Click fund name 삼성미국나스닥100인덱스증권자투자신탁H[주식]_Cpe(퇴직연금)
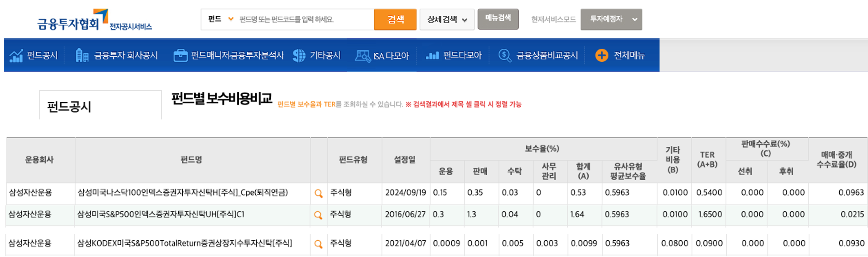 pos(183,193)
